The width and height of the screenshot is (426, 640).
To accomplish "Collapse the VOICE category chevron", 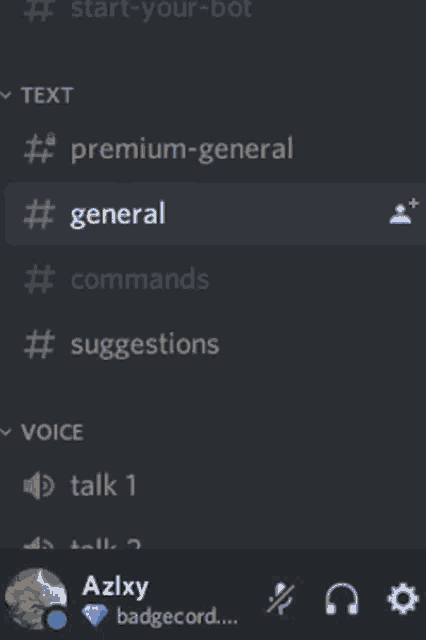I will click(6, 432).
